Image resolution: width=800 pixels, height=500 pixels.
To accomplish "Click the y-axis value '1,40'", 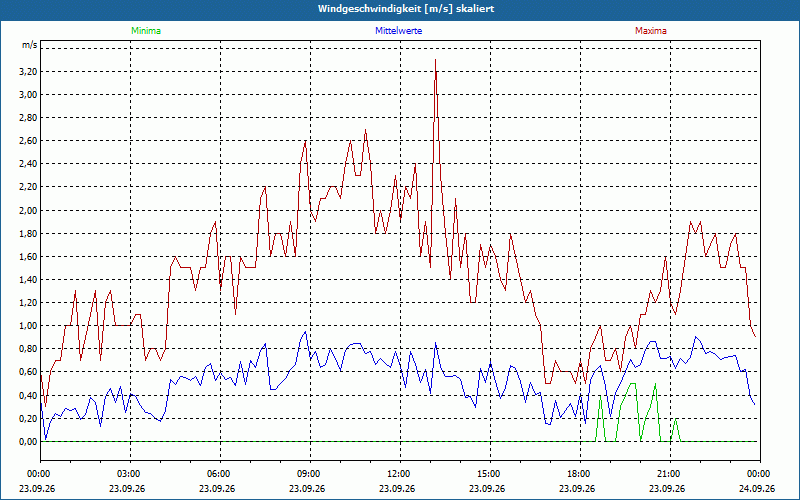I will click(x=28, y=280).
